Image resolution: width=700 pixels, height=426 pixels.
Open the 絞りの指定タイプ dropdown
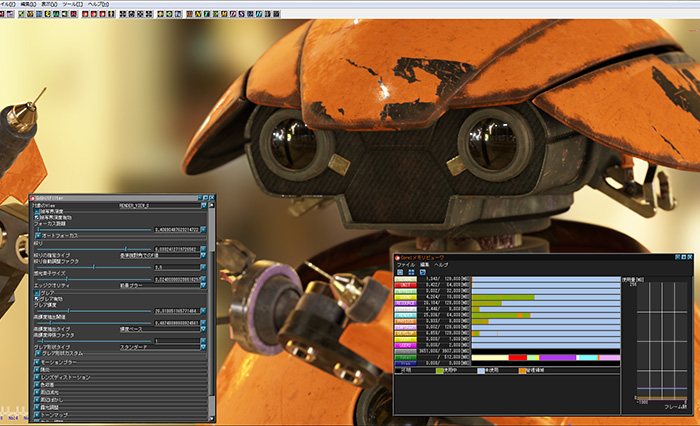[203, 255]
